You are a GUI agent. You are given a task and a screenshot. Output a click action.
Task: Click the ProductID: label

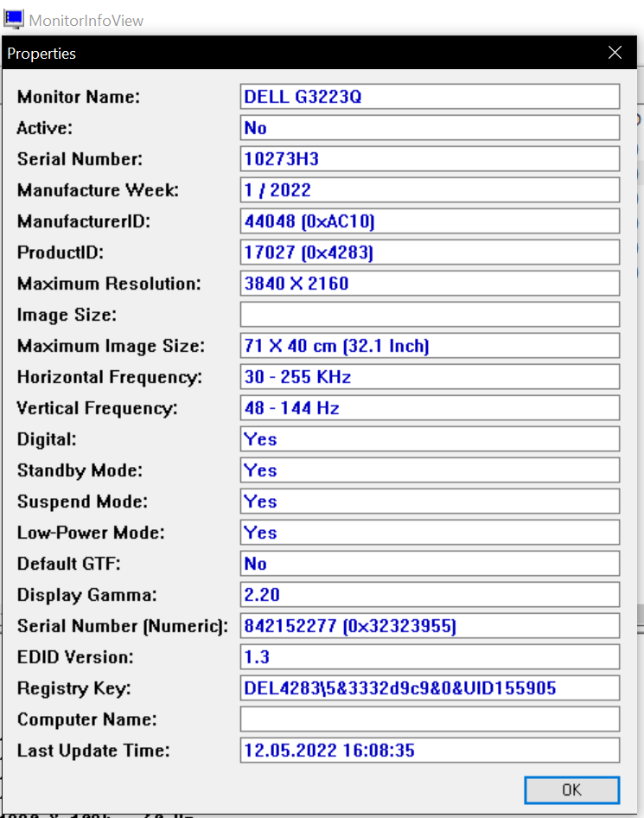click(x=61, y=252)
